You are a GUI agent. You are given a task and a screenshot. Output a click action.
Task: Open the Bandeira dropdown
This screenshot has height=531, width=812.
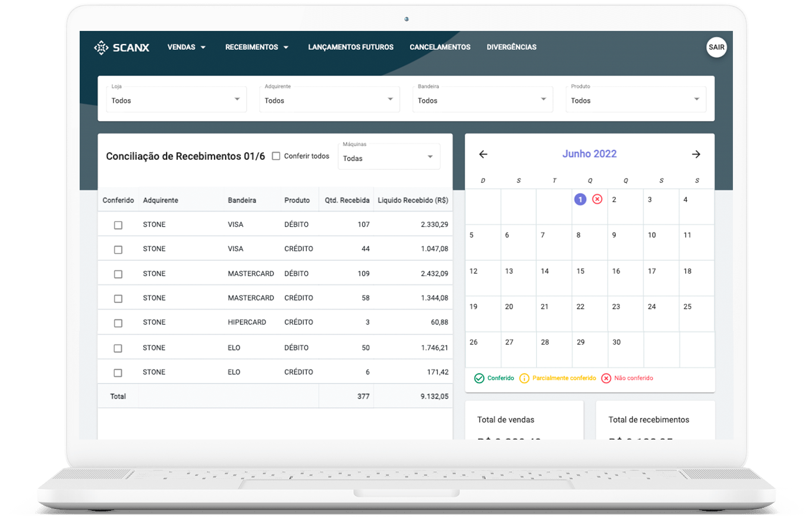pos(483,99)
